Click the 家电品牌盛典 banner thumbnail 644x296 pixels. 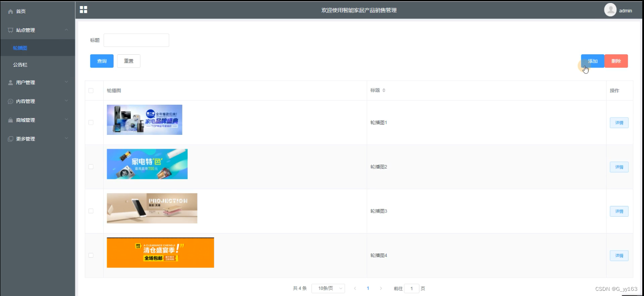145,120
